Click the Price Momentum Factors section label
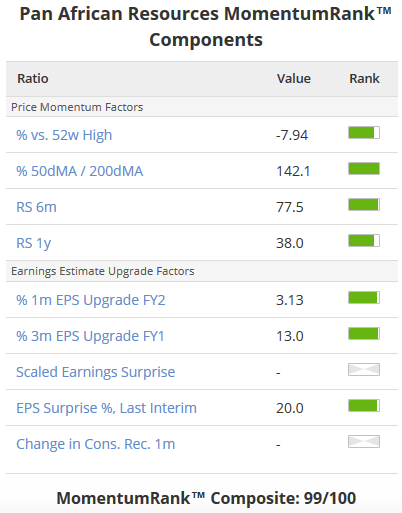 pos(77,107)
